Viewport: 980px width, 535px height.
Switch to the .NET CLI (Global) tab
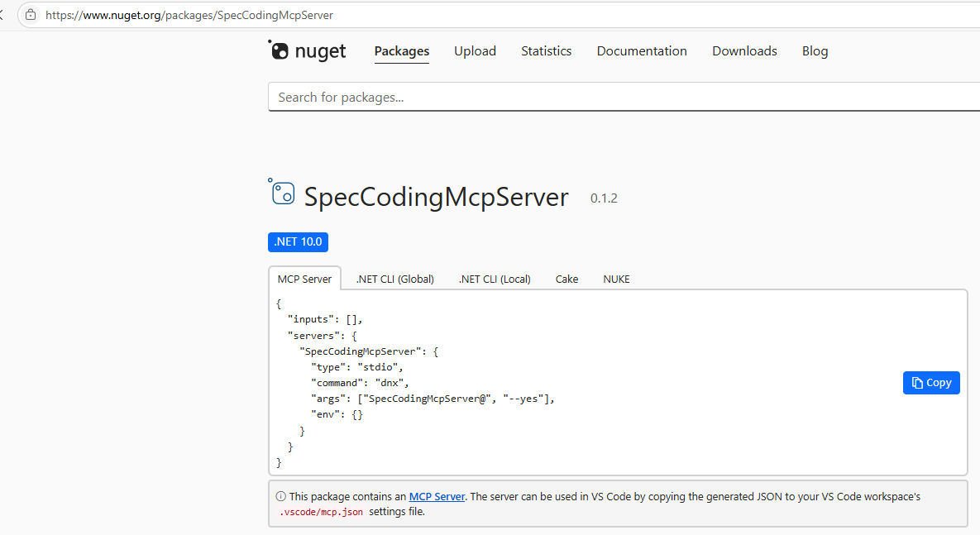[394, 279]
